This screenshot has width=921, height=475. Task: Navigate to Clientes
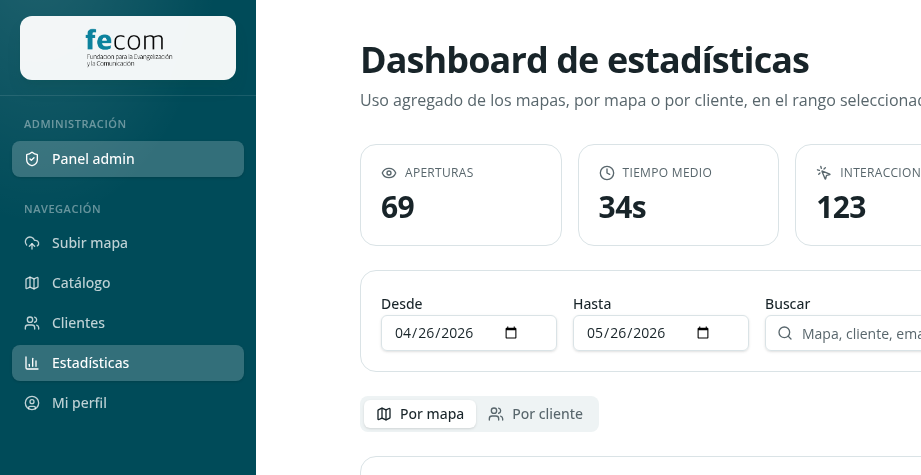coord(128,323)
